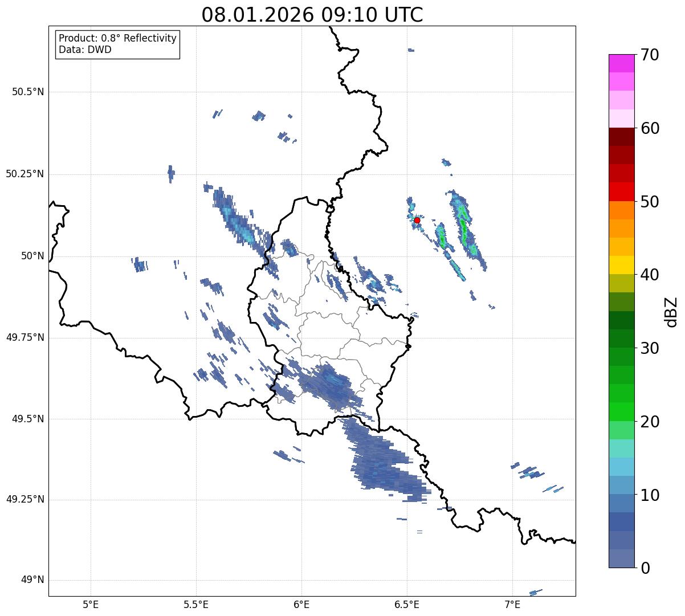Click the plot title "08.01.2026 09:10 UTC"
Viewport: 685px width, 616px height.
pos(312,15)
